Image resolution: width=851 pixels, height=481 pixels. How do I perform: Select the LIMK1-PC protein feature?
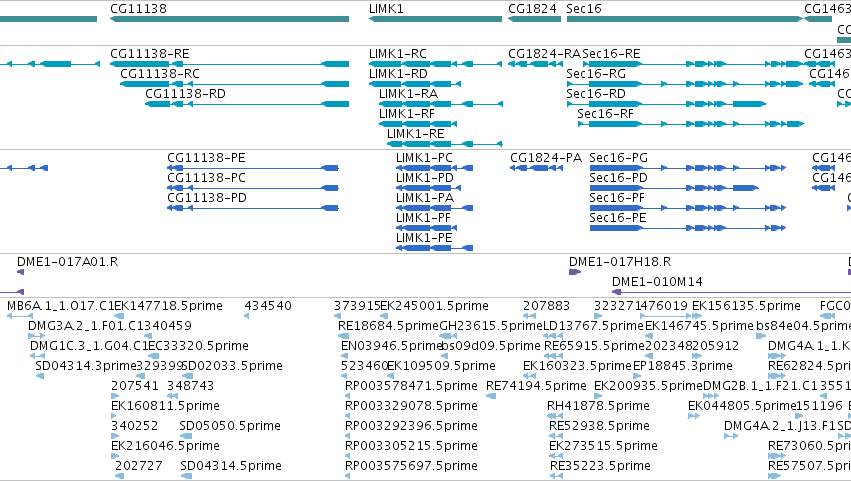click(x=434, y=168)
